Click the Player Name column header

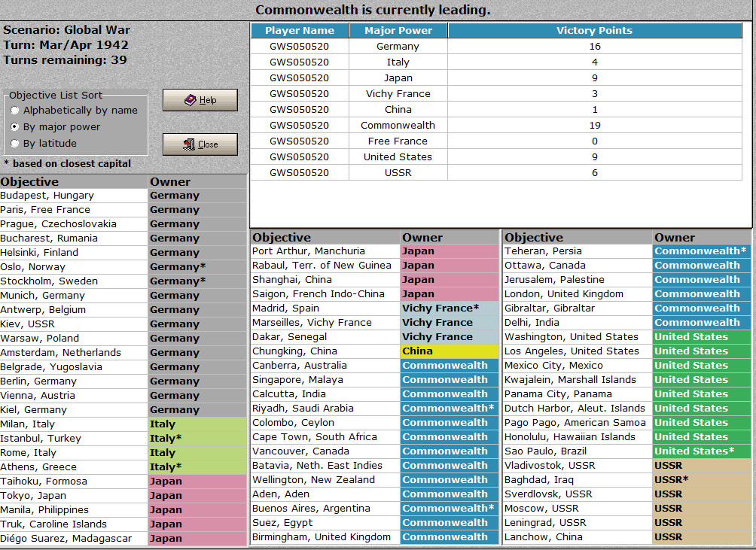[300, 30]
